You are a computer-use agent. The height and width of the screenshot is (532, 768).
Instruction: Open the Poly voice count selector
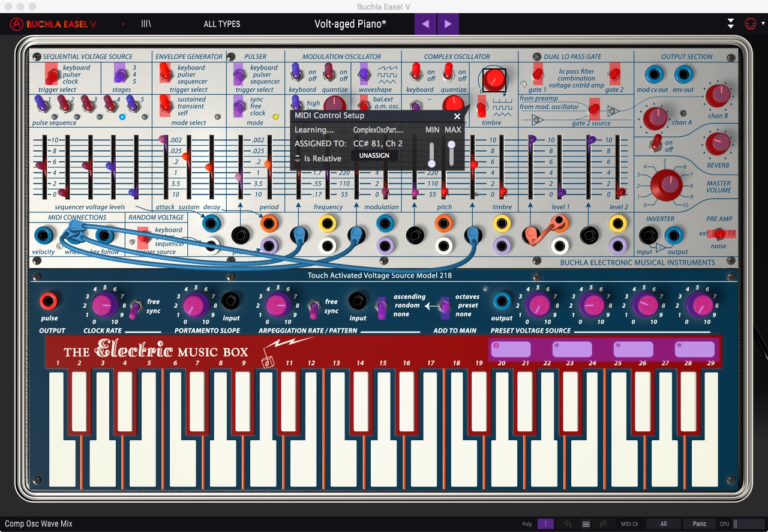pos(545,524)
